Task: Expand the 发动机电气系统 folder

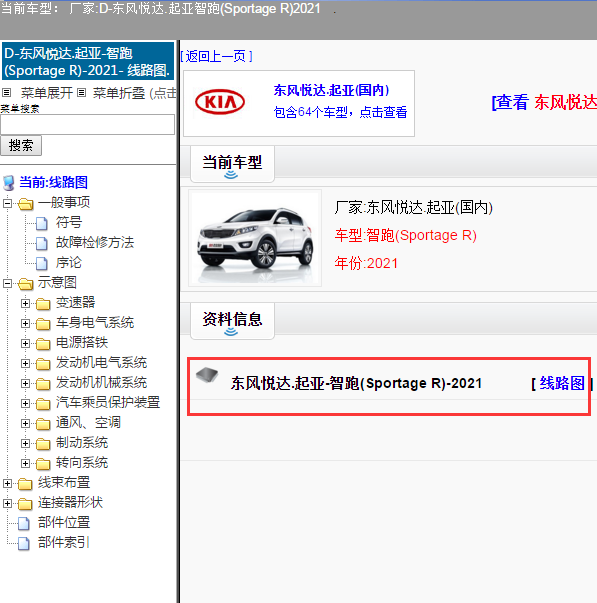Action: point(25,363)
